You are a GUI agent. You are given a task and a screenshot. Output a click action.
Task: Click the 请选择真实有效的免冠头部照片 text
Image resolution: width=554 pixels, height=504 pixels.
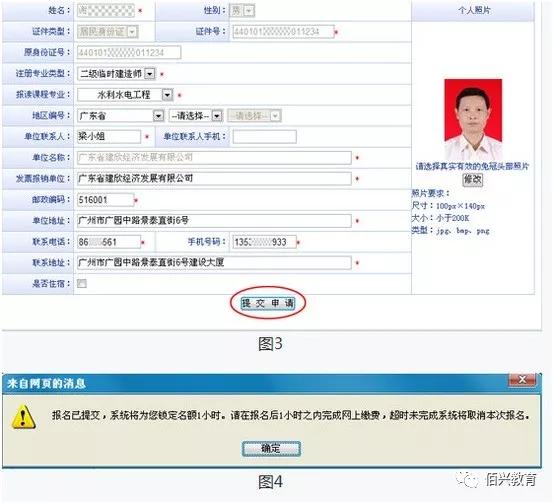click(472, 166)
